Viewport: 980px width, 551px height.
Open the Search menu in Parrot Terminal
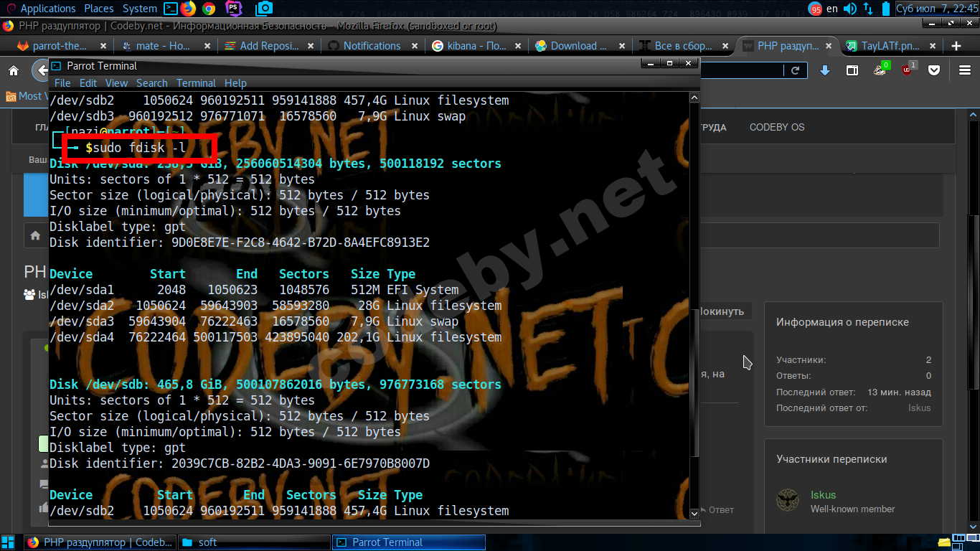coord(151,83)
